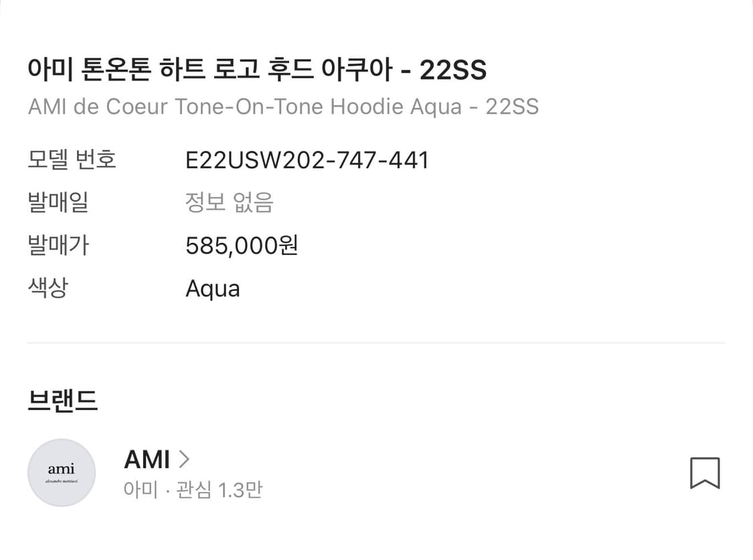Click the Korean product title ending in 22SS
Viewport: 753px width, 560px height.
[x=257, y=70]
